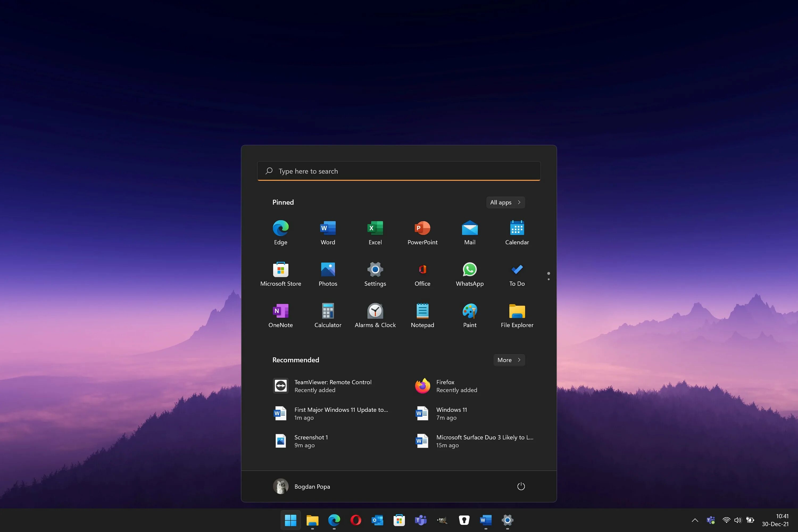Open Microsoft PowerPoint
Image resolution: width=798 pixels, height=532 pixels.
coord(422,232)
